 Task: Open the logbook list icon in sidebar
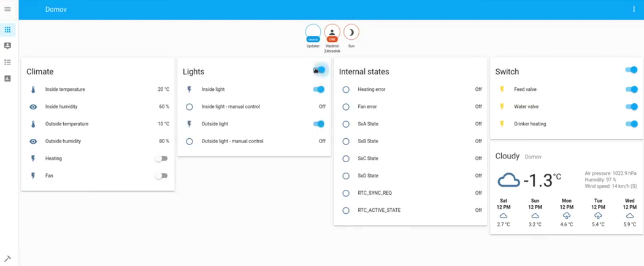click(x=7, y=62)
